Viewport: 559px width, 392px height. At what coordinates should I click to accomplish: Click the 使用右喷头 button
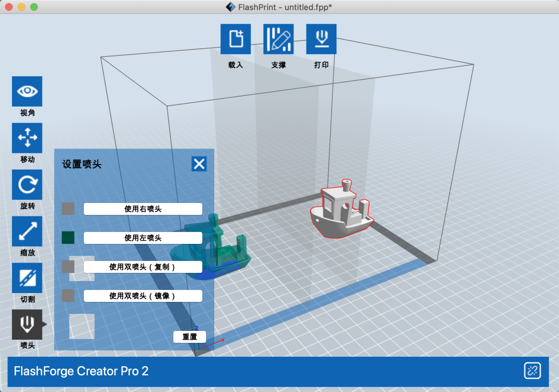(x=143, y=209)
